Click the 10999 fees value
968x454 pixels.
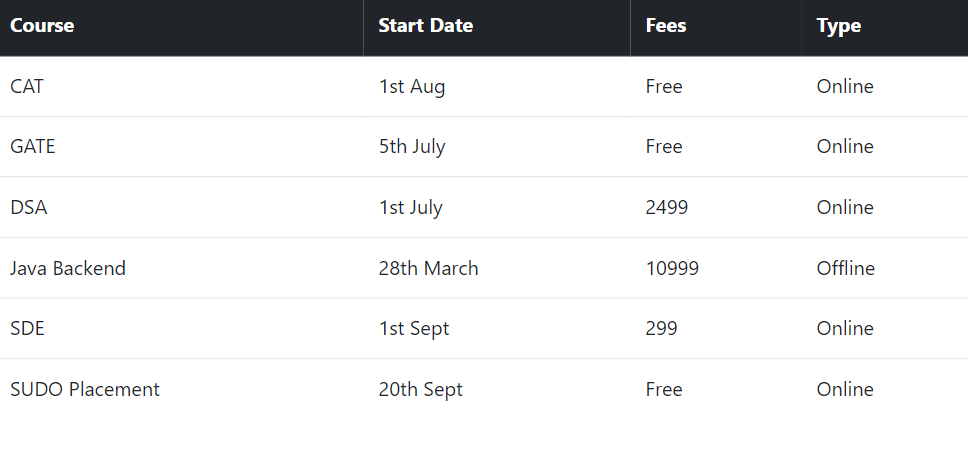[x=672, y=268]
